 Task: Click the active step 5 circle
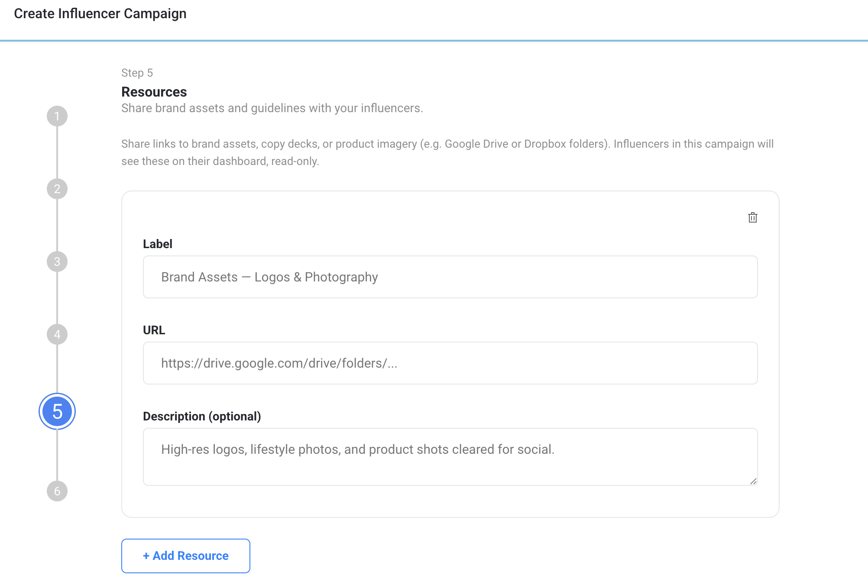pyautogui.click(x=57, y=411)
